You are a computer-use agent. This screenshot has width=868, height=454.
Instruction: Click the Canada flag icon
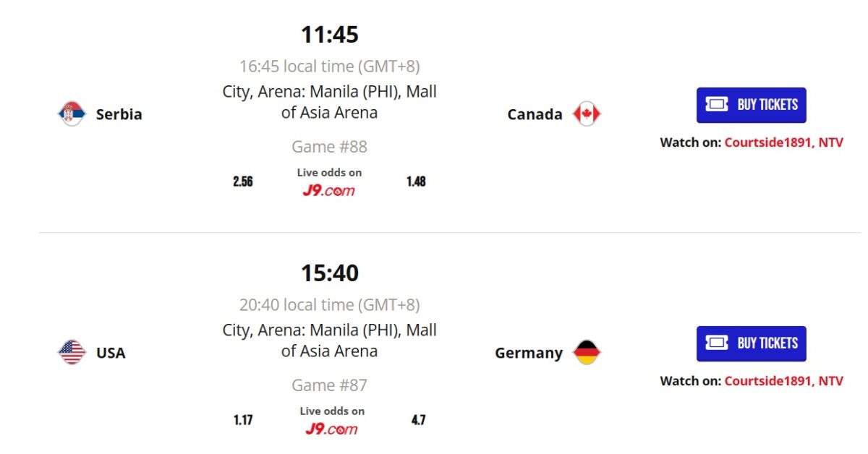[x=587, y=114]
